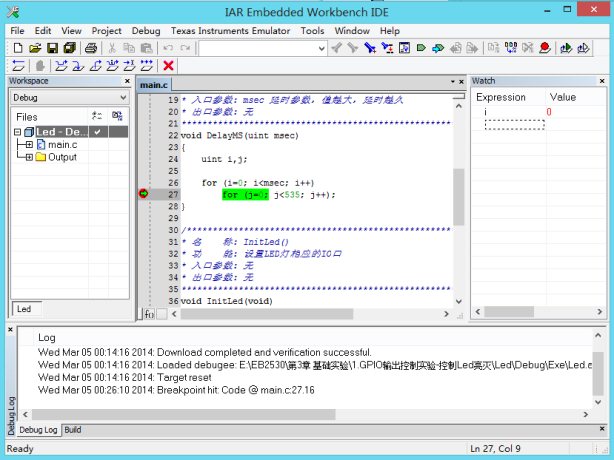The width and height of the screenshot is (614, 460).
Task: Select the main.c editor tab
Action: click(x=154, y=85)
